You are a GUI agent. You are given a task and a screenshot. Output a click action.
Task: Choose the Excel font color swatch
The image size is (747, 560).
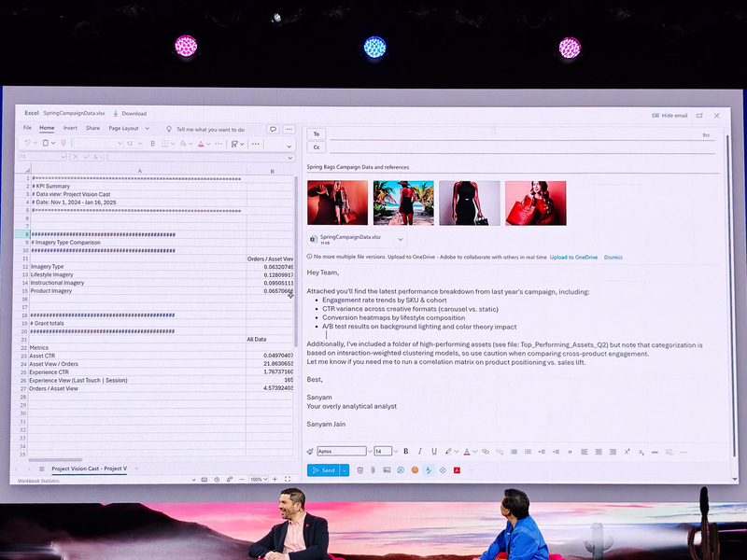click(201, 144)
